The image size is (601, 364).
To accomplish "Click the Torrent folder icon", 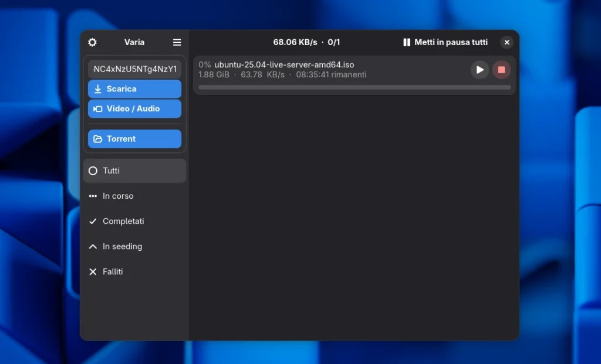I will [97, 139].
